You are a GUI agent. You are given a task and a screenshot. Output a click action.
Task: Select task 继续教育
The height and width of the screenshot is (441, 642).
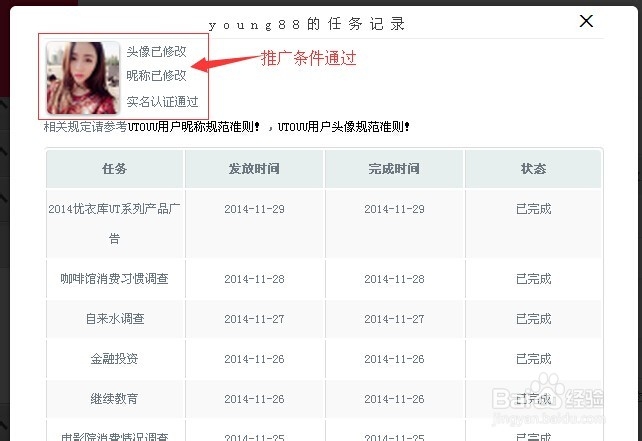(x=114, y=399)
